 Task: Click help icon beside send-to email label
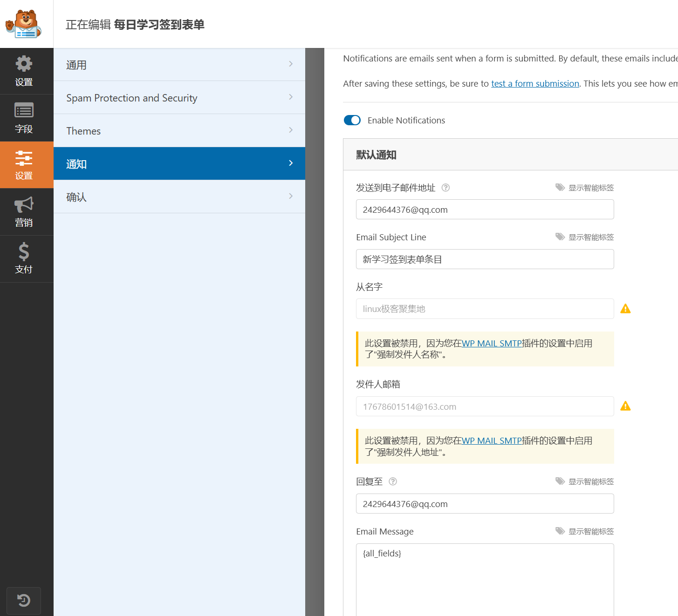pos(445,188)
